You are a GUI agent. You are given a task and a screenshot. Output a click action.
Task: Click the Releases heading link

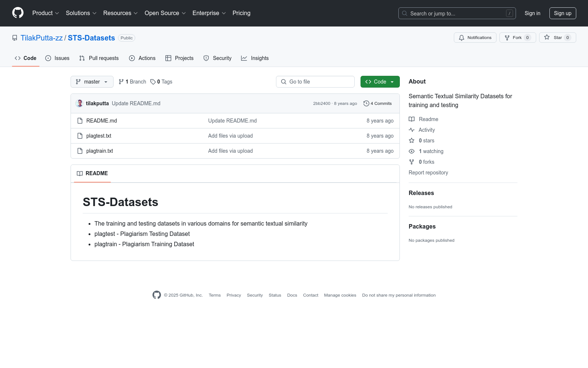click(421, 193)
